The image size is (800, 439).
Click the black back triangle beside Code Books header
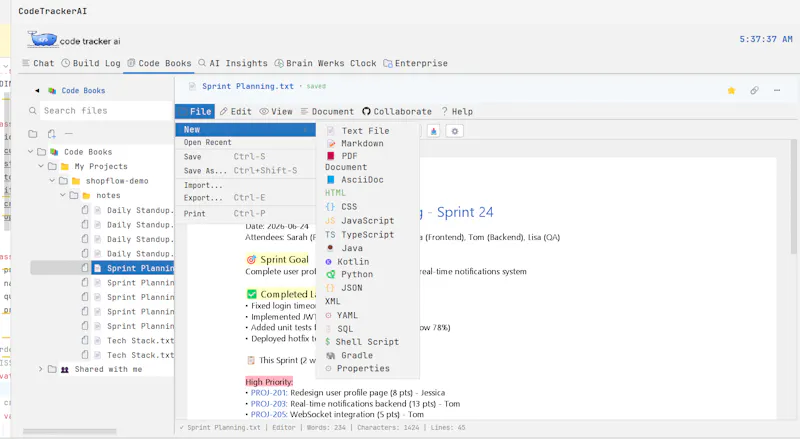[37, 90]
